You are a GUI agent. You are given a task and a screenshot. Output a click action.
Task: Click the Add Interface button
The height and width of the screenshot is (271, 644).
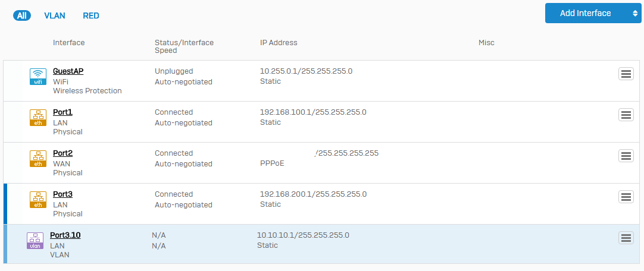[585, 13]
